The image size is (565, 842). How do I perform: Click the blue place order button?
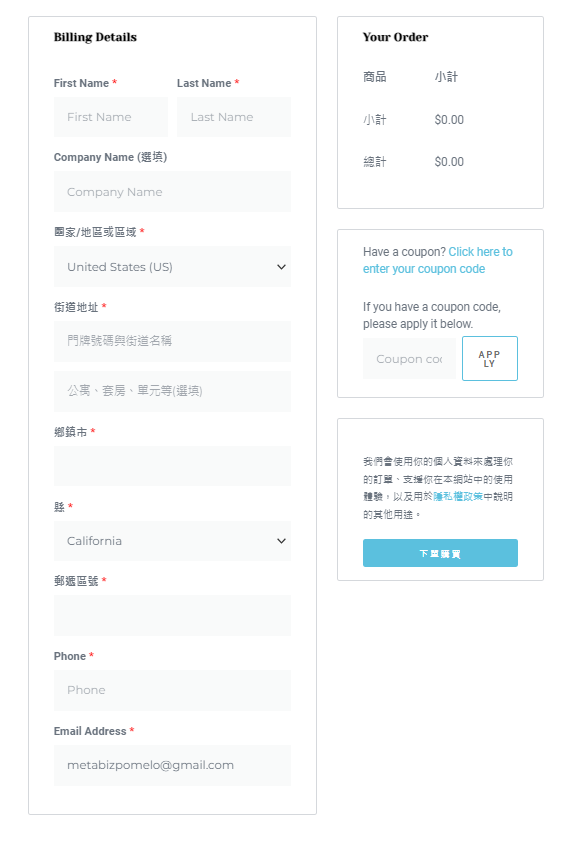tap(440, 553)
